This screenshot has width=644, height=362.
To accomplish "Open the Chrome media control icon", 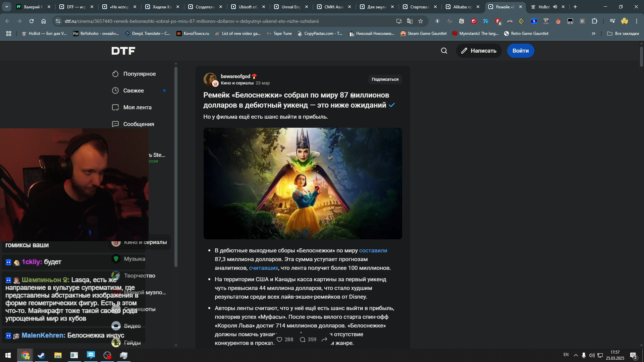I will coord(612,21).
